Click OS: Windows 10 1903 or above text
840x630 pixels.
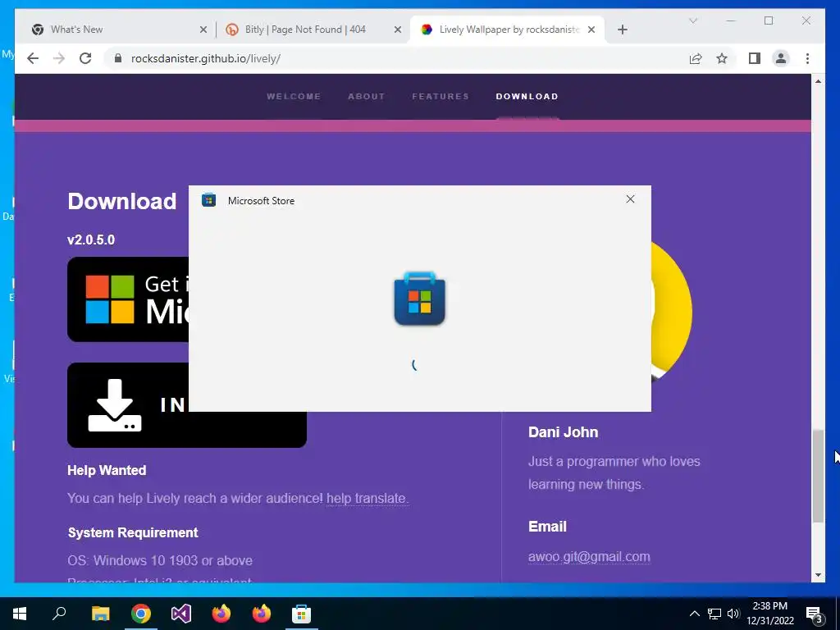160,560
